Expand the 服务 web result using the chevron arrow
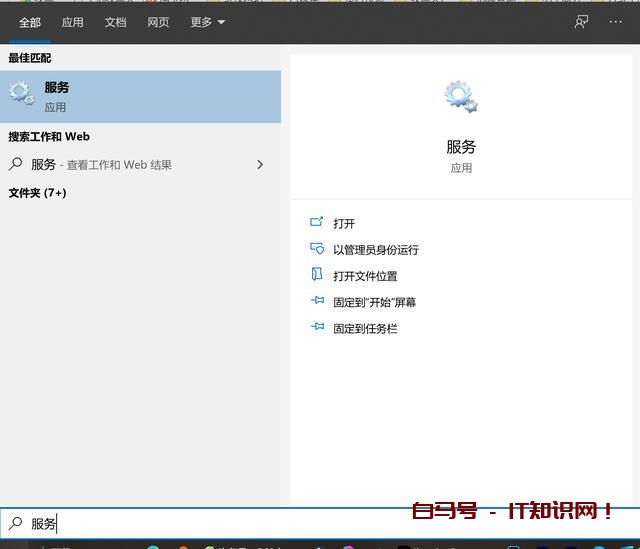 tap(260, 164)
